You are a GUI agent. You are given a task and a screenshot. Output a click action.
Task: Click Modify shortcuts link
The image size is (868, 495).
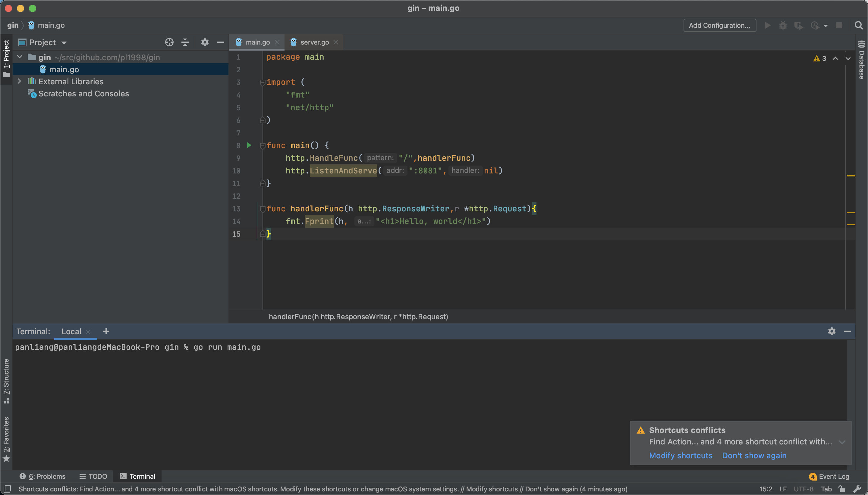coord(681,456)
